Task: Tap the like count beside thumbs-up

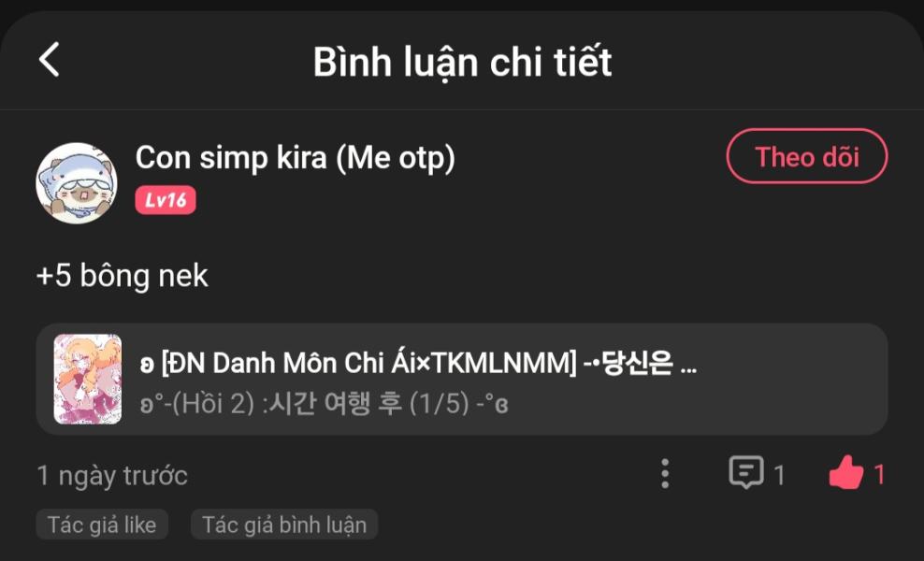Action: click(x=878, y=474)
